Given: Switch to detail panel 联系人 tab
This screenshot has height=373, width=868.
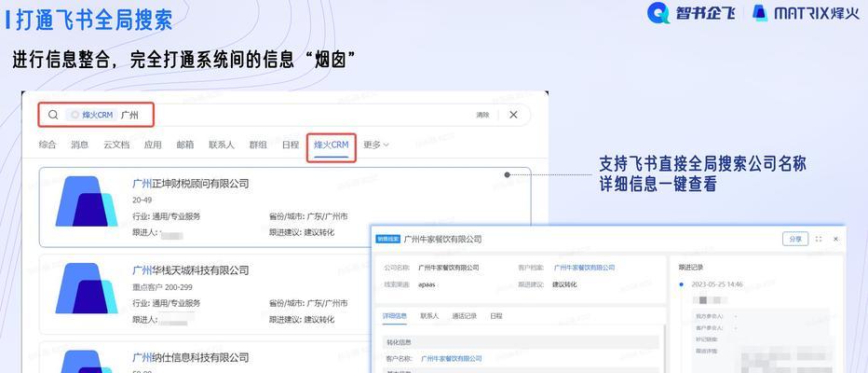Looking at the screenshot, I should point(429,316).
